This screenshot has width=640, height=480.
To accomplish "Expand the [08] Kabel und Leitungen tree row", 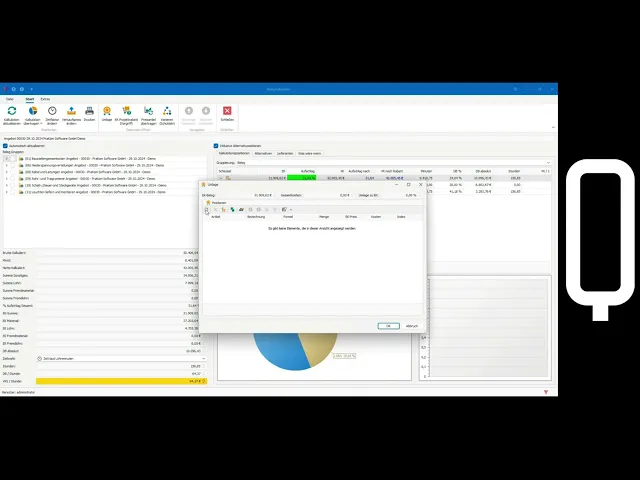I will [7, 172].
